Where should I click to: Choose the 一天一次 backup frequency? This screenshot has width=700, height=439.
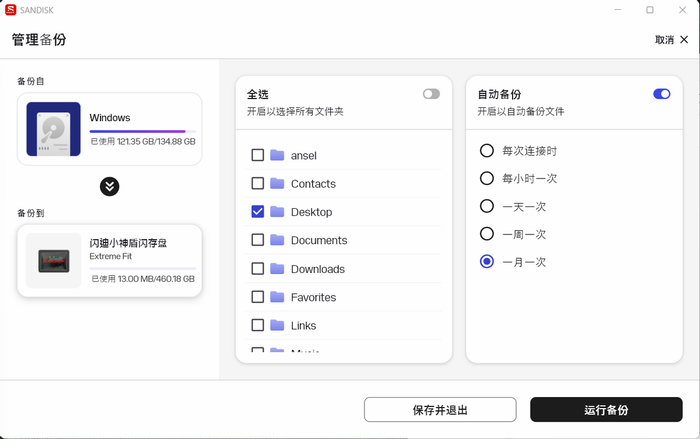pos(487,206)
